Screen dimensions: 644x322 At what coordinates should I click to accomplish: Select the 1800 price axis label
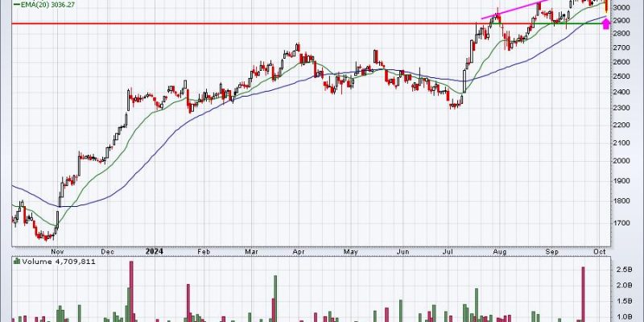622,200
